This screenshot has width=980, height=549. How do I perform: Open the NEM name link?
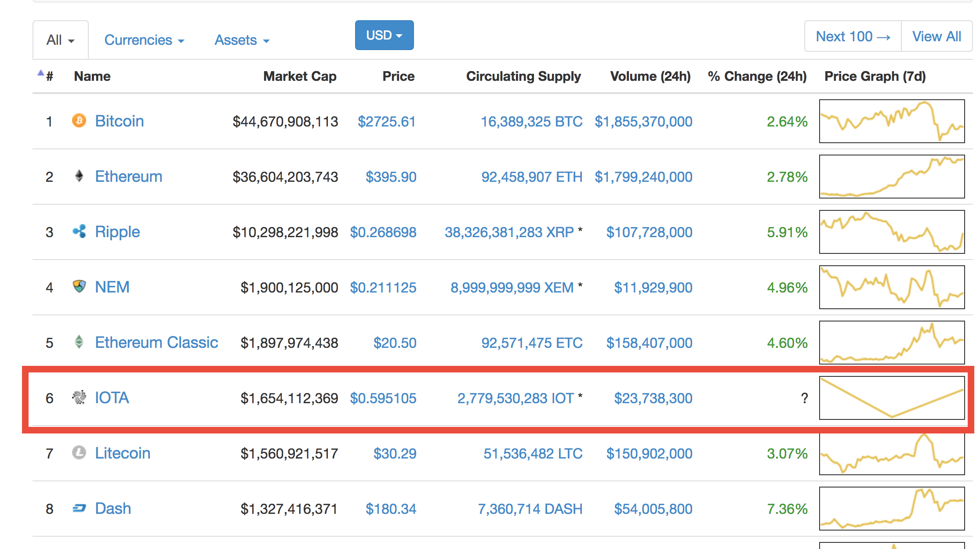112,287
